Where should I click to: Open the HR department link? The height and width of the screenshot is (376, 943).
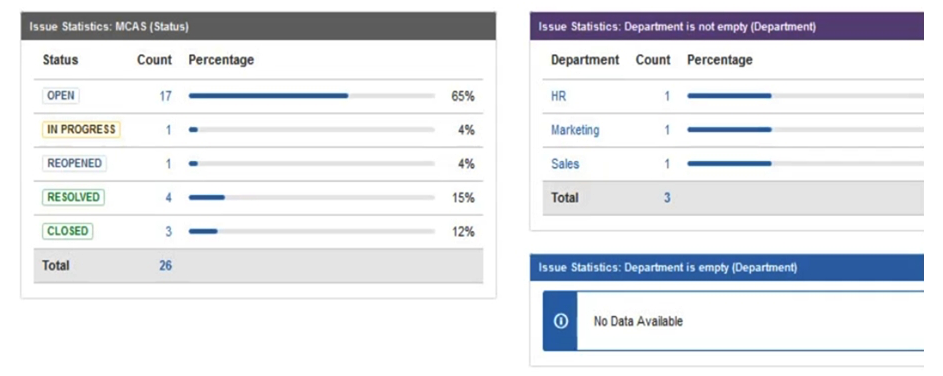click(x=558, y=96)
